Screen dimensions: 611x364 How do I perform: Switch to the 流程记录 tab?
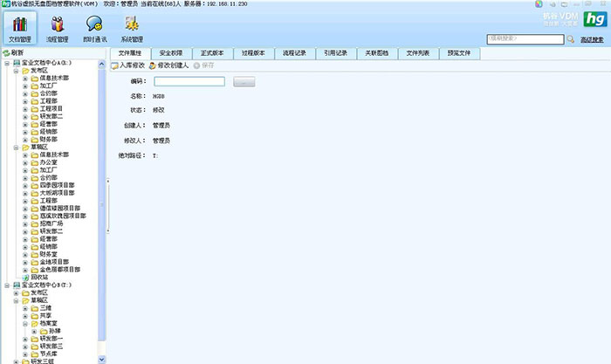coord(295,53)
